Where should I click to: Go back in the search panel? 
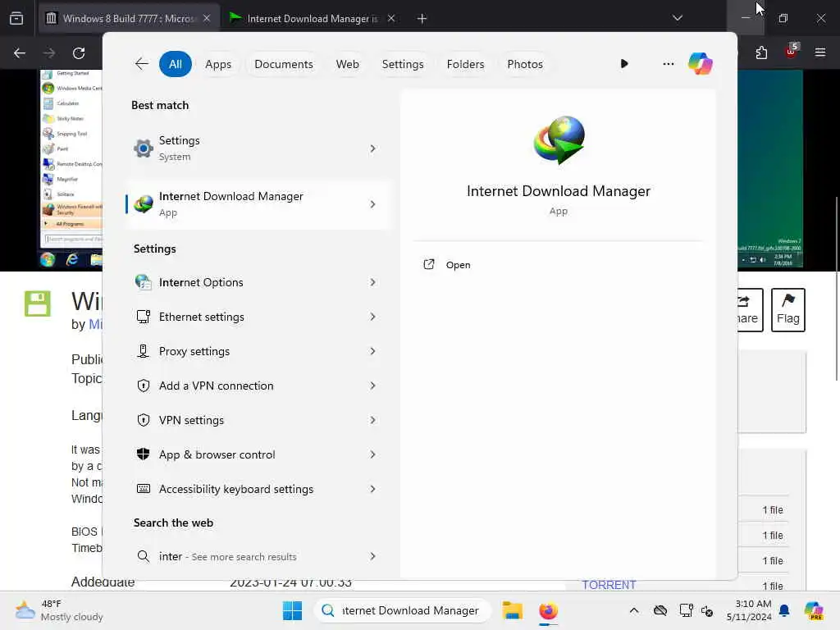pos(141,64)
